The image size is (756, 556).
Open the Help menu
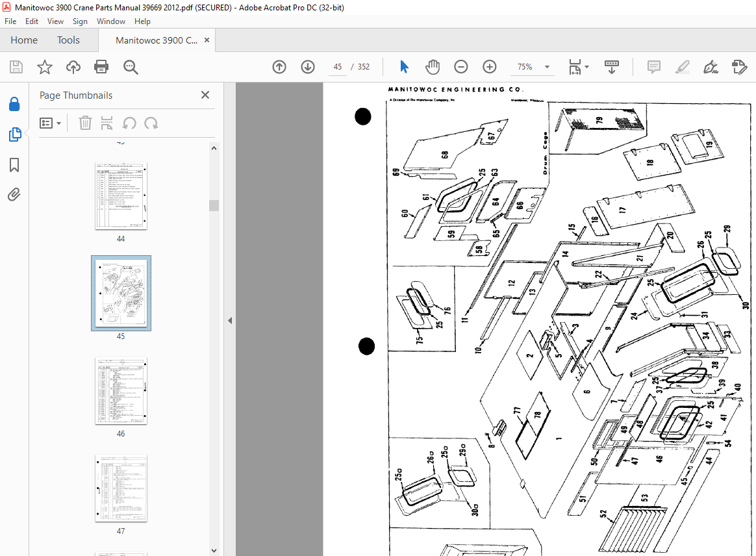click(x=142, y=21)
